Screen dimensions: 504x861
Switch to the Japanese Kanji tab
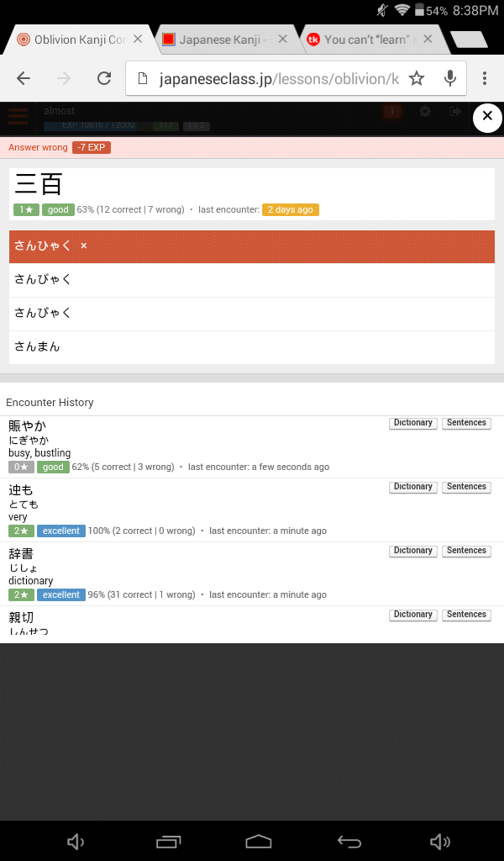click(221, 40)
